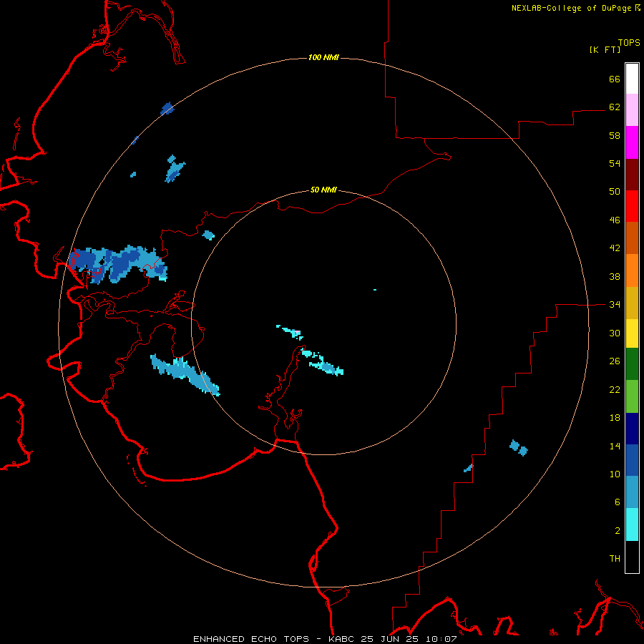Screen dimensions: 644x644
Task: Click the 'TH' legend label
Action: pyautogui.click(x=615, y=559)
